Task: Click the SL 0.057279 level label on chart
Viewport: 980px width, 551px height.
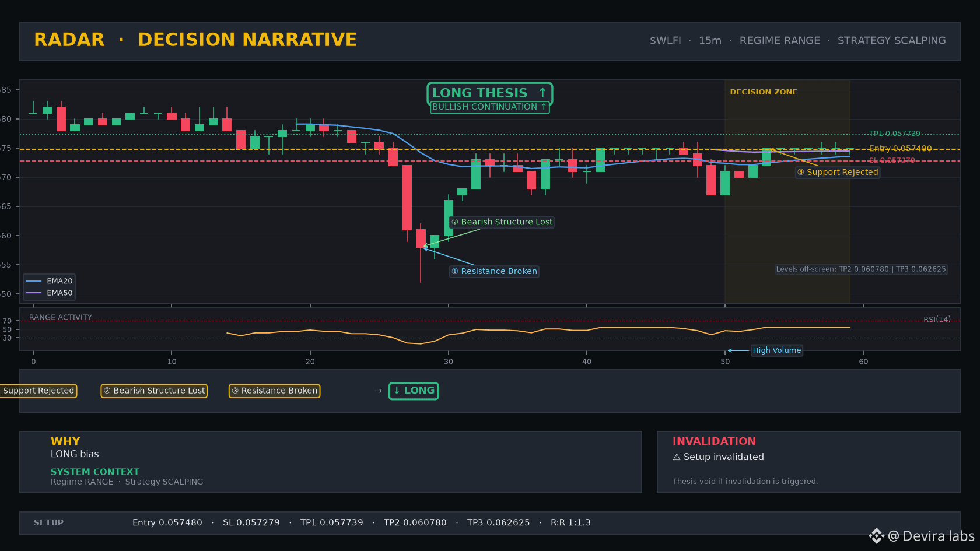Action: click(892, 160)
